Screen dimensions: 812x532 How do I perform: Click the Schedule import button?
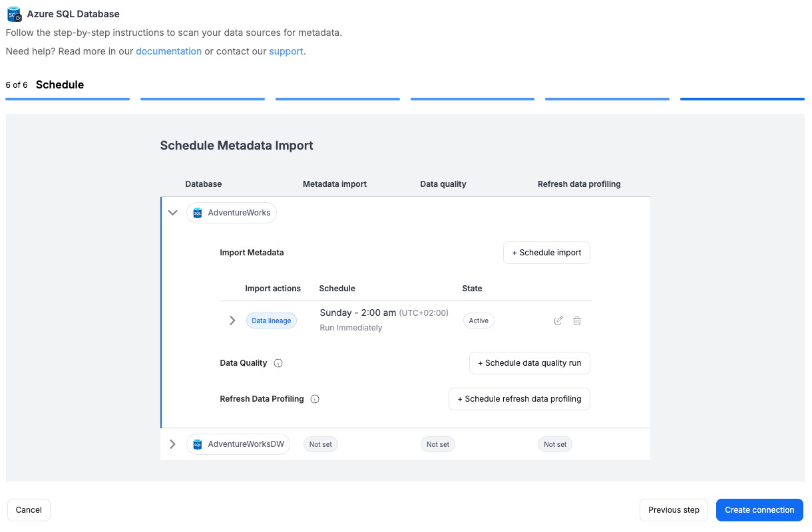click(x=546, y=253)
